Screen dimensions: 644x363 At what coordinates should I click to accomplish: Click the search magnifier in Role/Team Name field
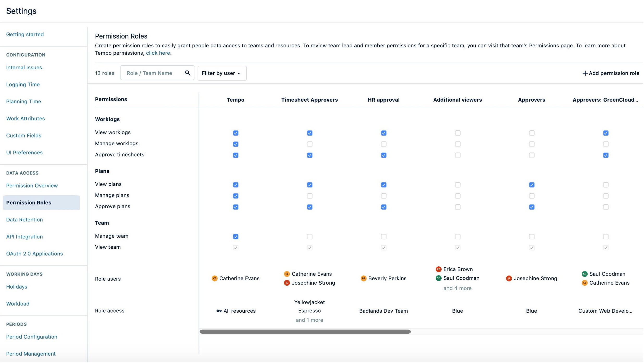click(188, 73)
